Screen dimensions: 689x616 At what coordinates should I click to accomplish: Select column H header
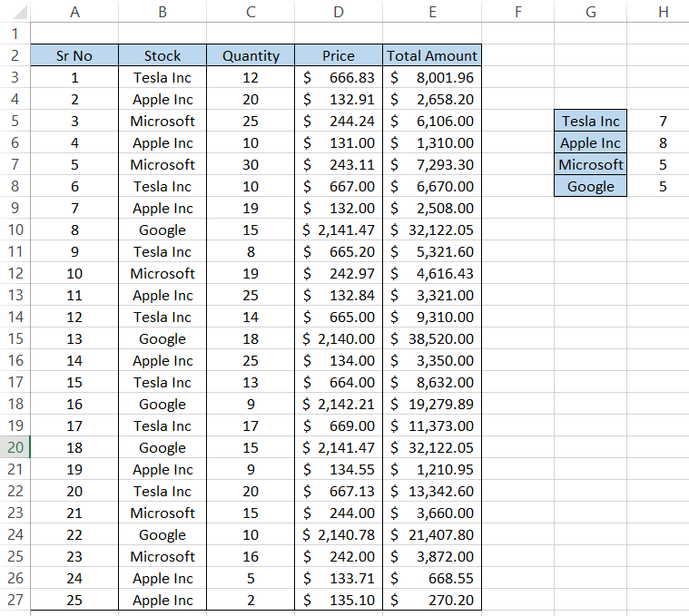[663, 12]
